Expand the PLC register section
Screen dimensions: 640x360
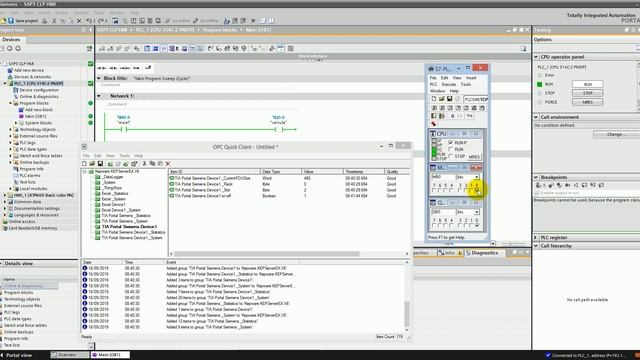tap(536, 238)
